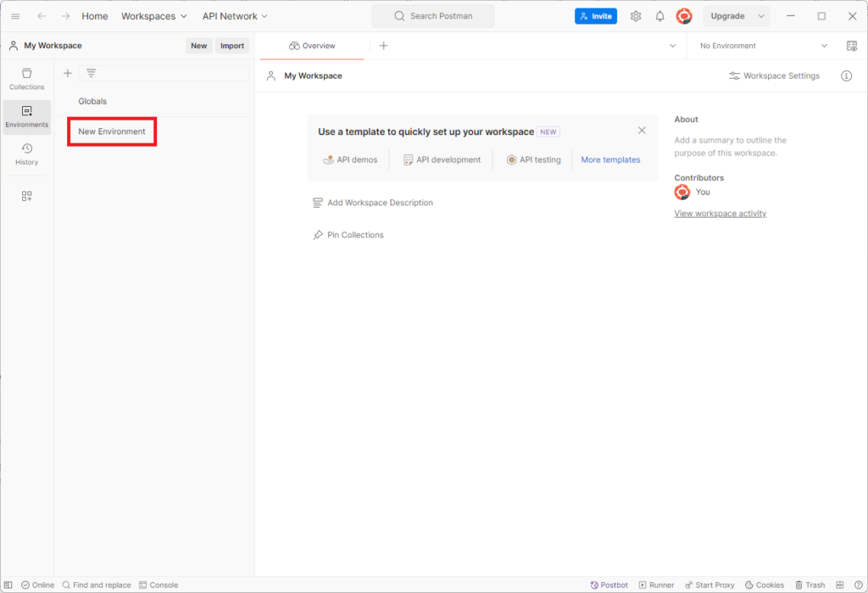The height and width of the screenshot is (593, 868).
Task: Show workspace info icon
Action: [847, 76]
